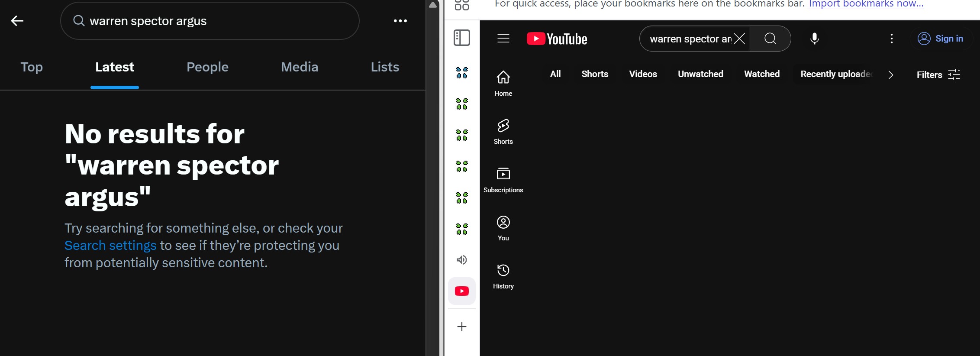Click Import bookmarks now link
980x356 pixels.
tap(866, 4)
